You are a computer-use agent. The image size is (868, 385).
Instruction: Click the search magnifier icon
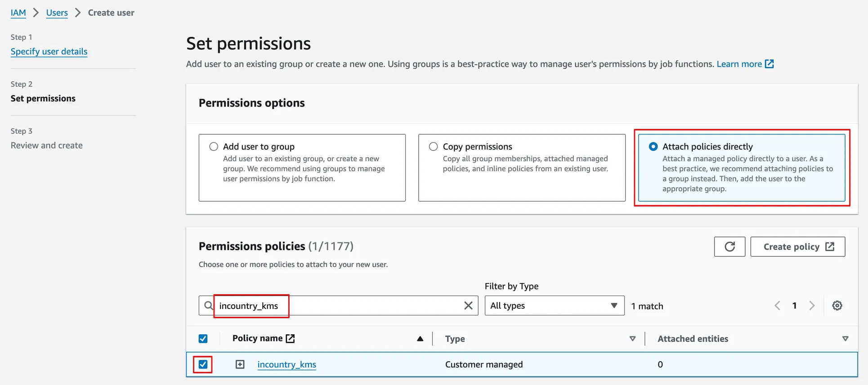coord(208,305)
